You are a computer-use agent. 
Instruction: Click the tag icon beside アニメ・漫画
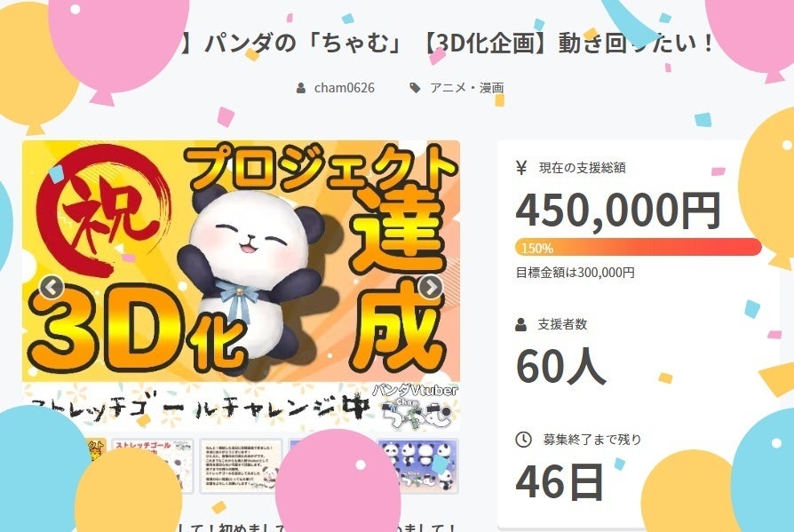[416, 88]
